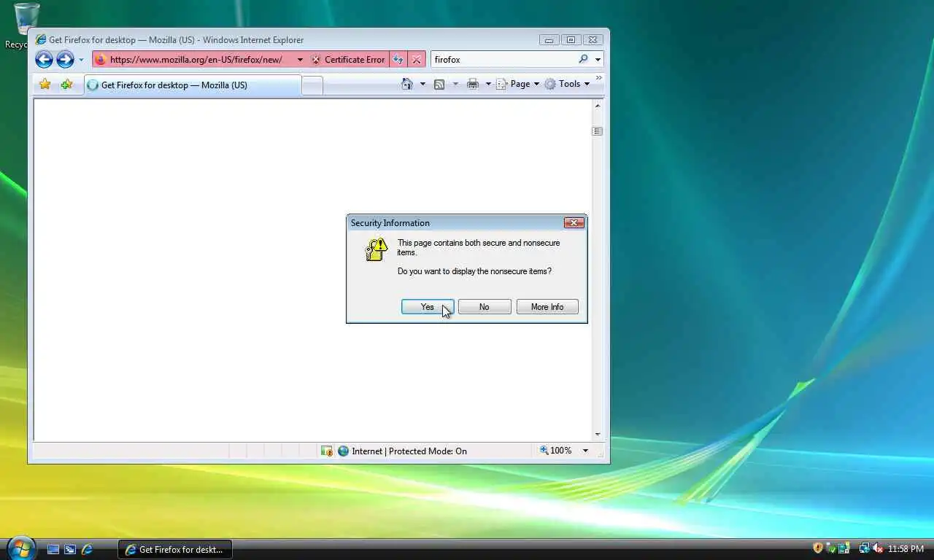
Task: Close the Security Information dialog
Action: 574,223
